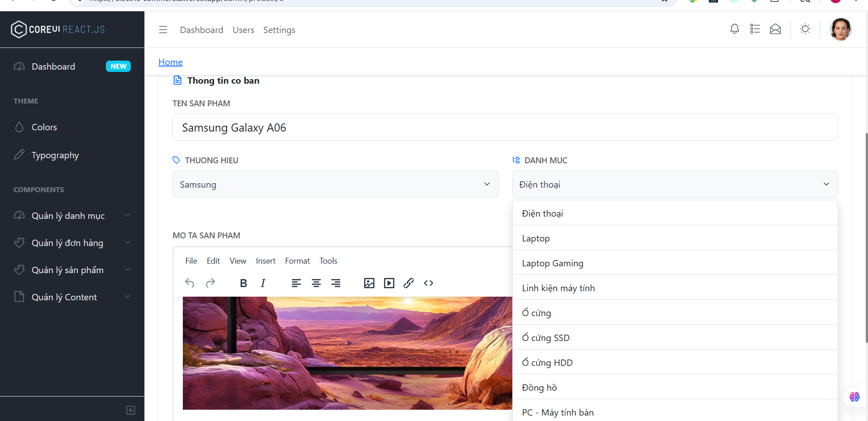The height and width of the screenshot is (421, 868).
Task: Click the CoreUI React.js logo
Action: pos(58,29)
